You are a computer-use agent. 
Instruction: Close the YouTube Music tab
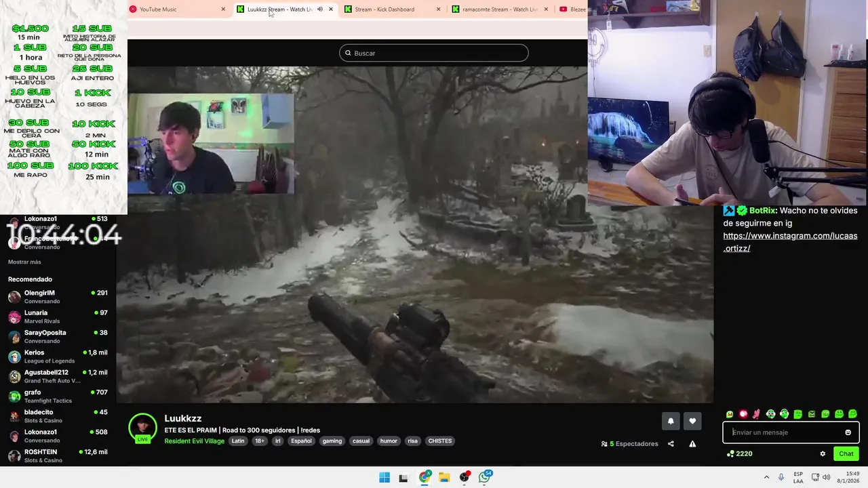pyautogui.click(x=223, y=9)
